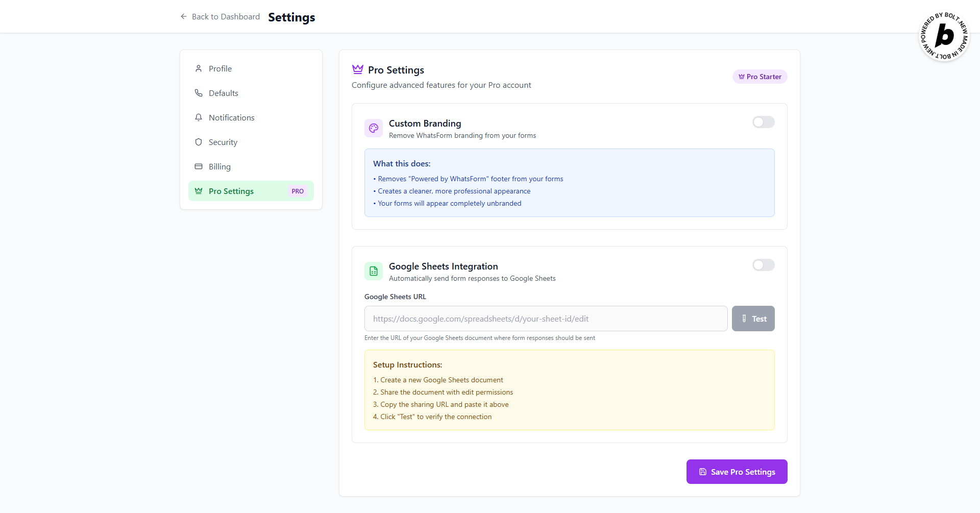Click the Billing credit card icon

[x=199, y=166]
